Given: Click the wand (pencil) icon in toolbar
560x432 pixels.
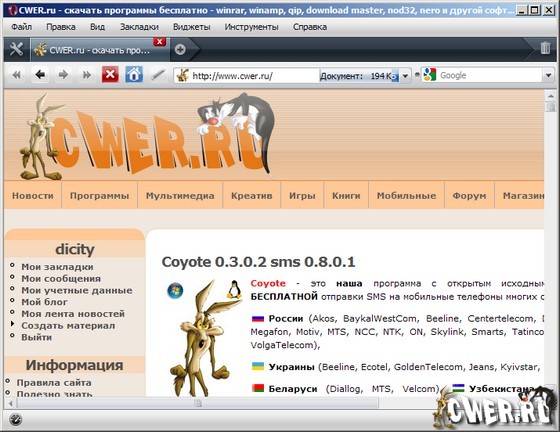Looking at the screenshot, I should pyautogui.click(x=158, y=75).
